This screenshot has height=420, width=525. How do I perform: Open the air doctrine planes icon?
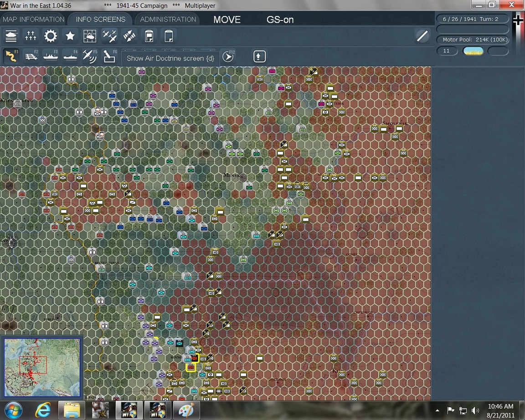coord(109,36)
